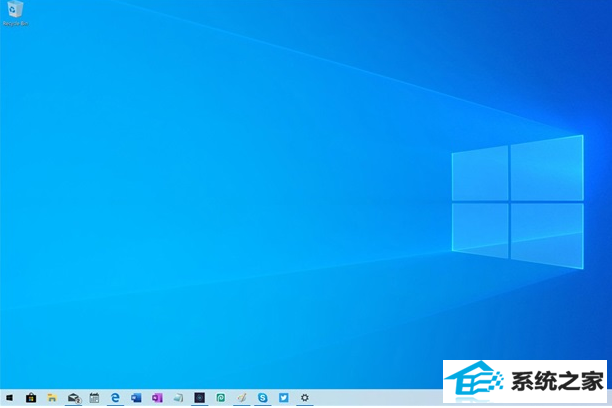The image size is (612, 408).
Task: Open the Start menu
Action: (9, 398)
